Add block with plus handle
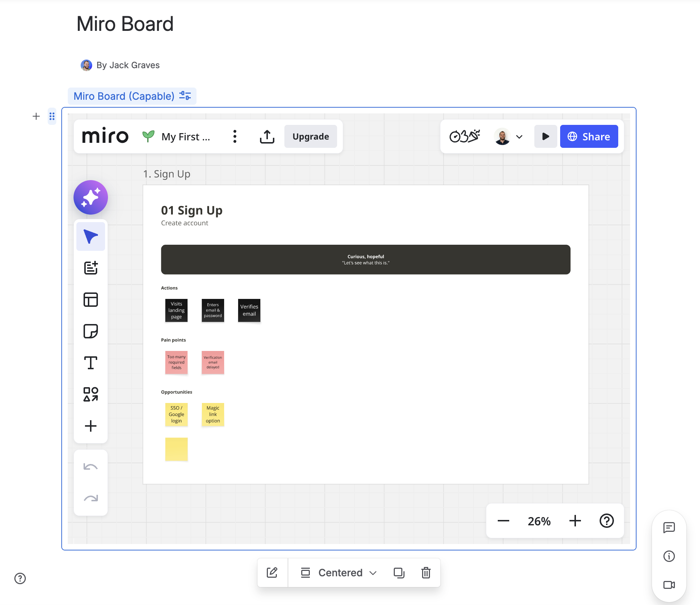This screenshot has width=700, height=605. (36, 116)
